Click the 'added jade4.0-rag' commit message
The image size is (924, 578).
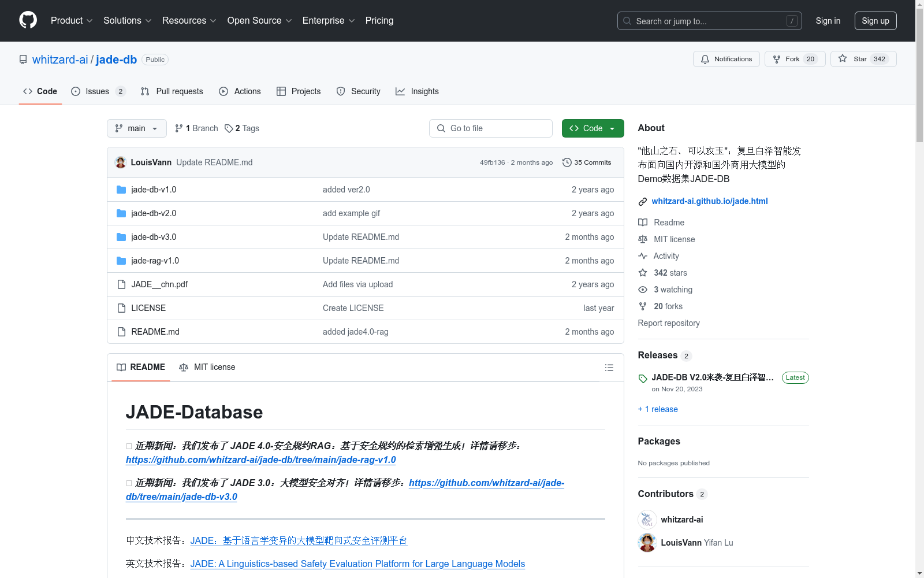356,332
